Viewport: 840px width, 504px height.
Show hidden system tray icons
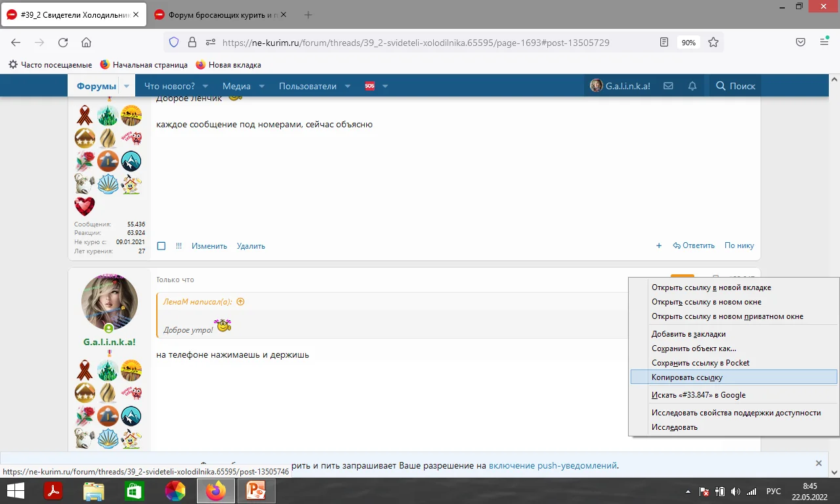688,491
